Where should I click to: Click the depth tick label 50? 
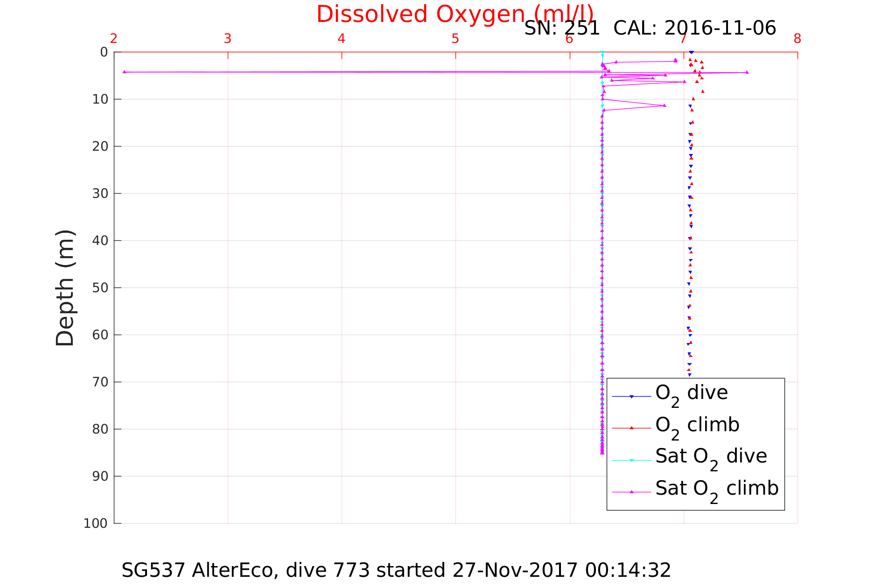point(100,288)
